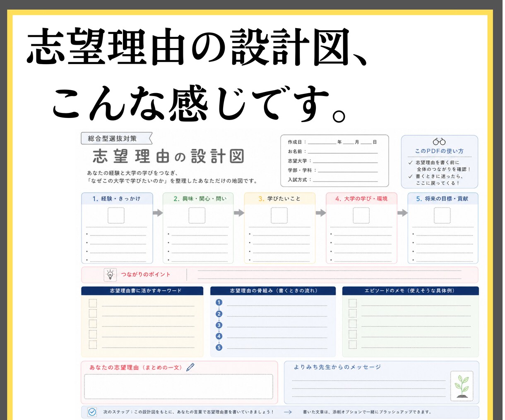Click dashed square placeholder in 将来の目標・貢献 card
The height and width of the screenshot is (420, 505).
click(442, 216)
